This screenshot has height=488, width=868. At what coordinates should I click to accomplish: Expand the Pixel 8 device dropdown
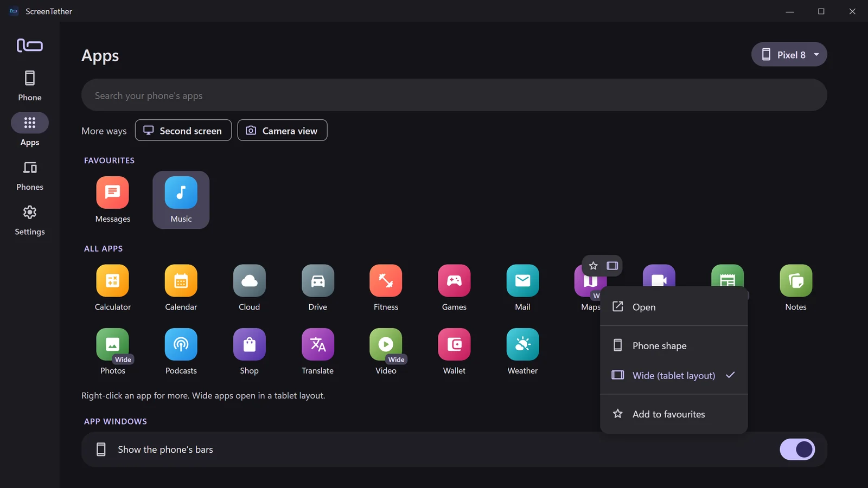click(x=789, y=54)
